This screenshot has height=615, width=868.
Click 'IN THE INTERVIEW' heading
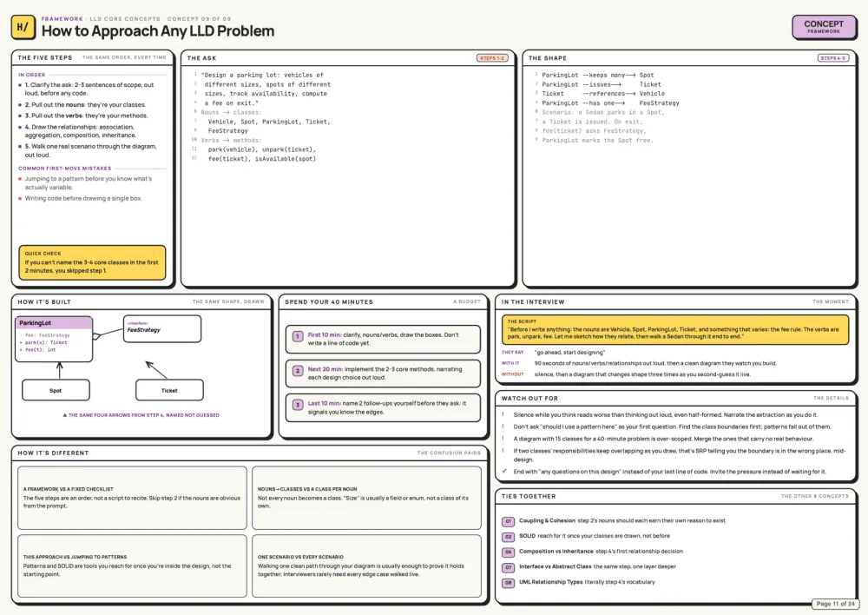533,302
